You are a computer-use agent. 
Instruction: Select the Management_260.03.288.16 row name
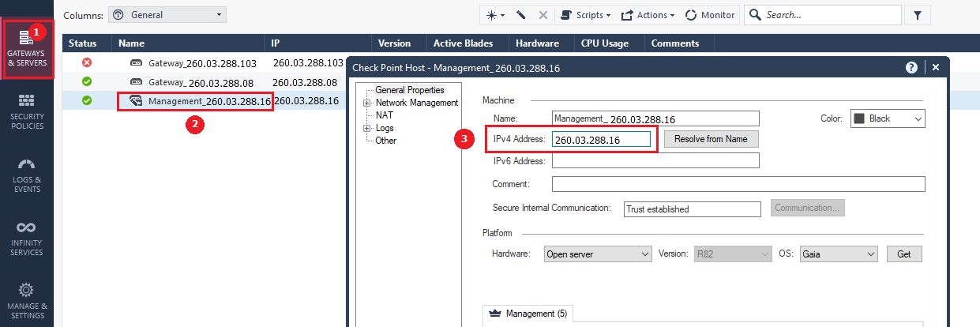click(209, 101)
